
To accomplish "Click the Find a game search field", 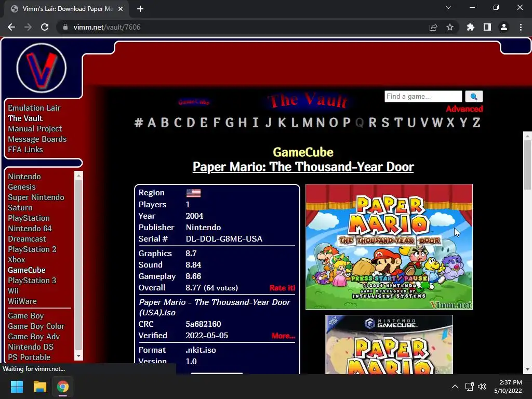I will pos(423,96).
